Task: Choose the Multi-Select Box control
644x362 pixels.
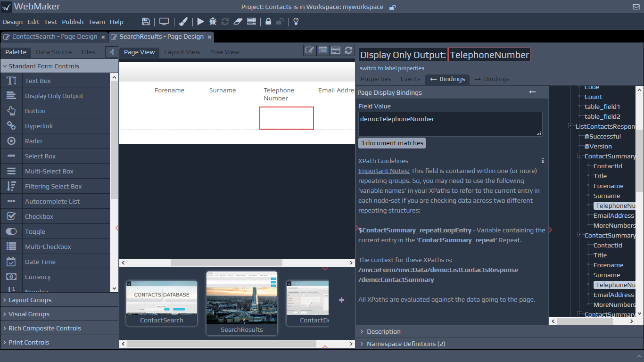Action: point(55,171)
